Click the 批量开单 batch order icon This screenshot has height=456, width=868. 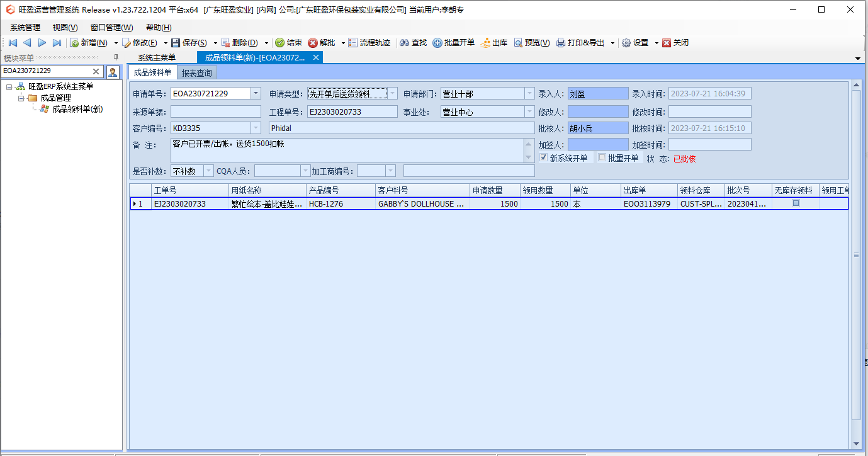437,43
